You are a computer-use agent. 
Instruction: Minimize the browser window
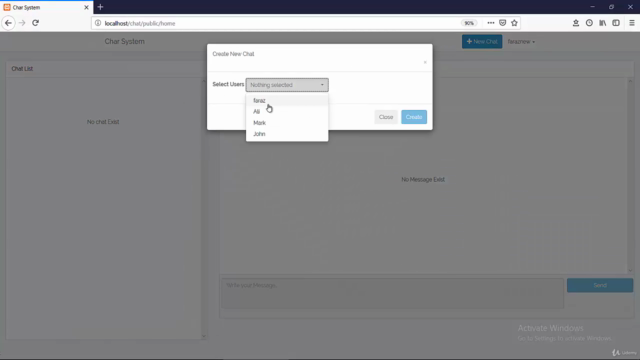[592, 7]
